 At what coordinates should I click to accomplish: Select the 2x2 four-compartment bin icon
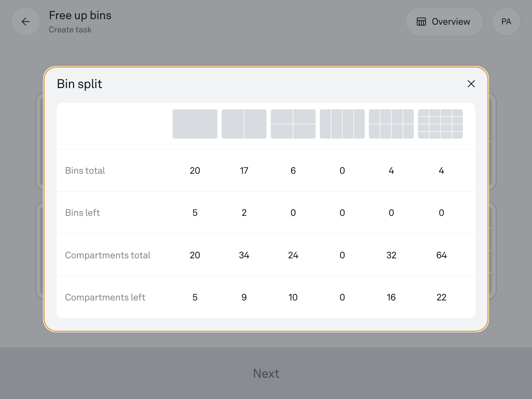pyautogui.click(x=293, y=124)
